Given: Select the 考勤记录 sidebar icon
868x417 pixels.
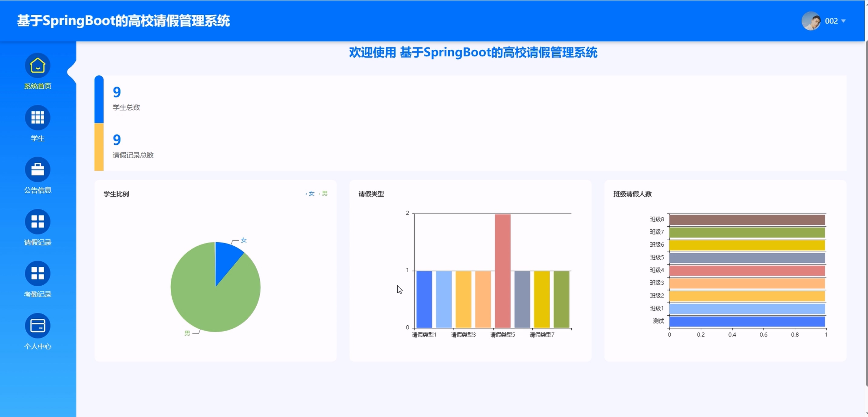Looking at the screenshot, I should tap(38, 273).
